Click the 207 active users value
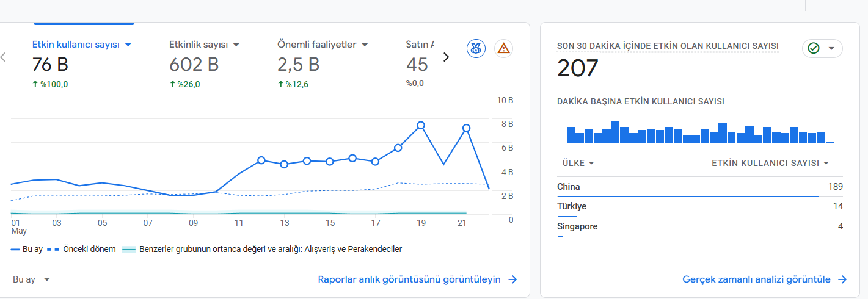The width and height of the screenshot is (868, 299). pos(578,69)
